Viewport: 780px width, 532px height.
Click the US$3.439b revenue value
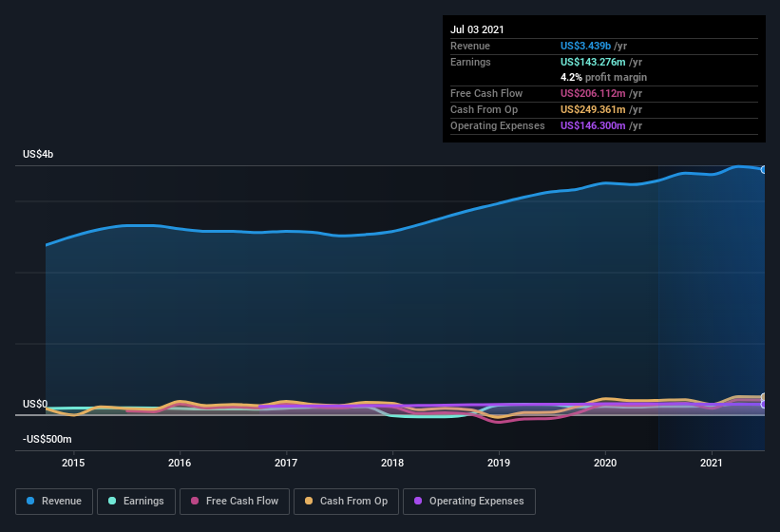[585, 46]
